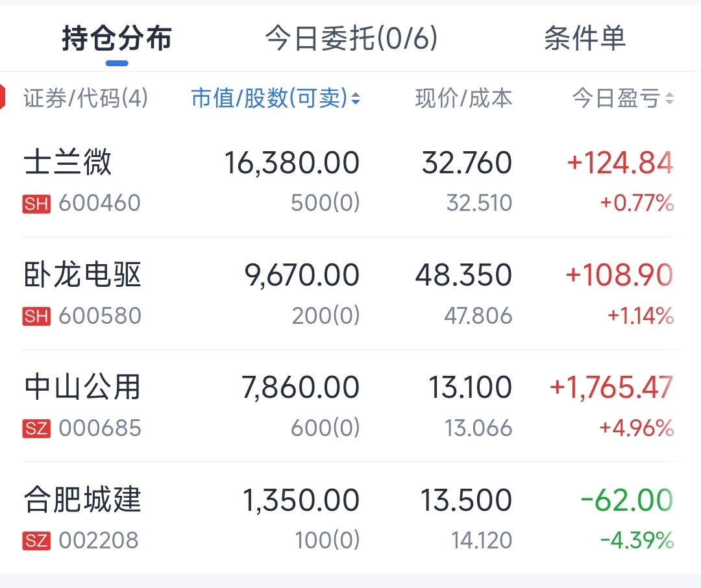The image size is (701, 588).
Task: Open the 士兰微 stock name
Action: [68, 162]
